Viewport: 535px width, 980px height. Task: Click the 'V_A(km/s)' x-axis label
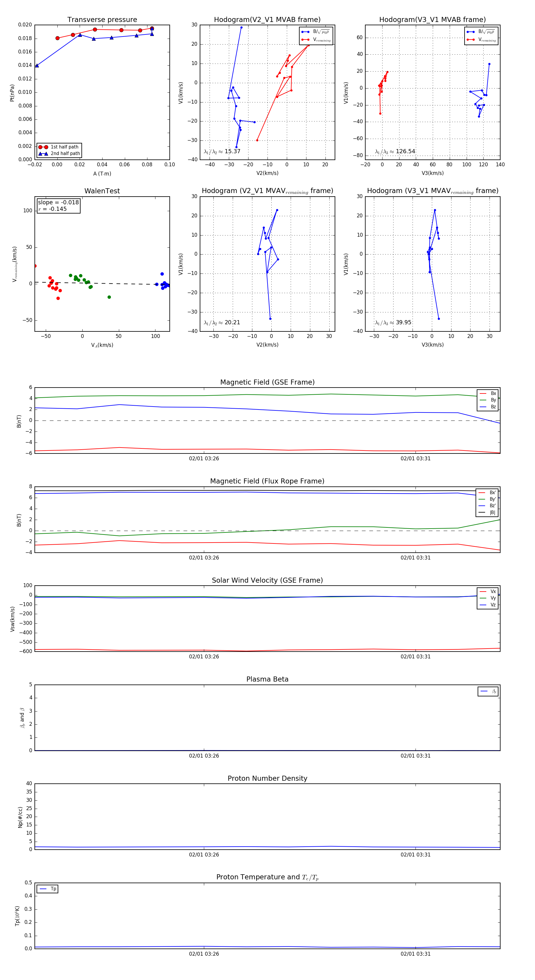tap(102, 345)
